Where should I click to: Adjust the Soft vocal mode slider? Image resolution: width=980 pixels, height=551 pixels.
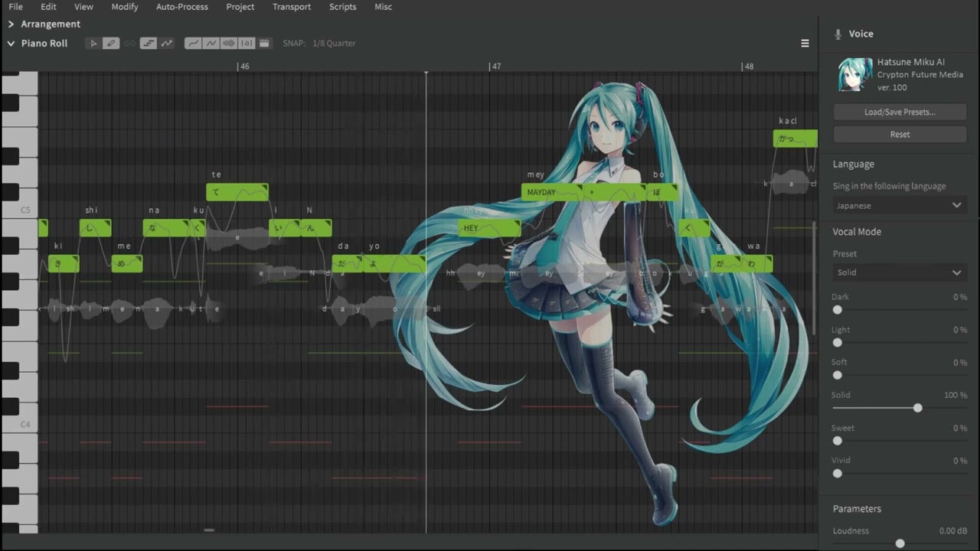pyautogui.click(x=838, y=375)
